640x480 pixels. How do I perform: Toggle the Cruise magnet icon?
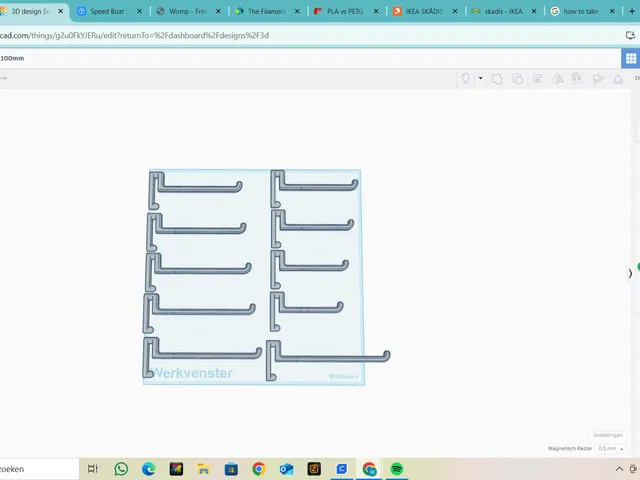click(577, 78)
